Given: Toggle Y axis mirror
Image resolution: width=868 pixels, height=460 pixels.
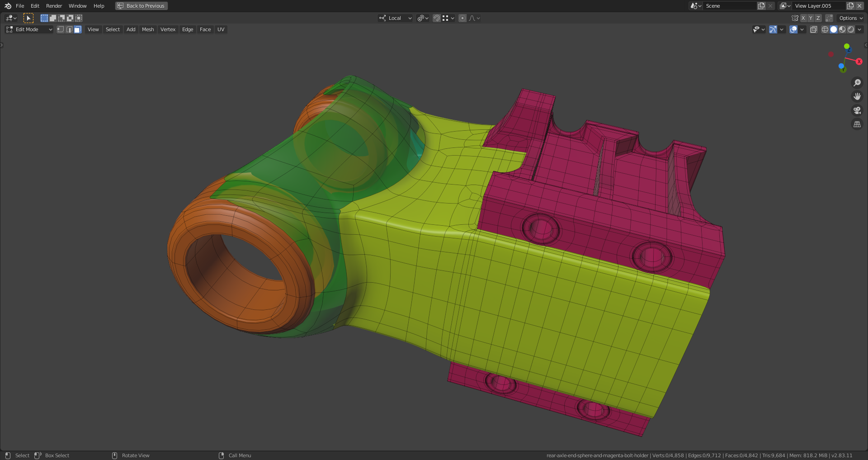Looking at the screenshot, I should [x=811, y=18].
